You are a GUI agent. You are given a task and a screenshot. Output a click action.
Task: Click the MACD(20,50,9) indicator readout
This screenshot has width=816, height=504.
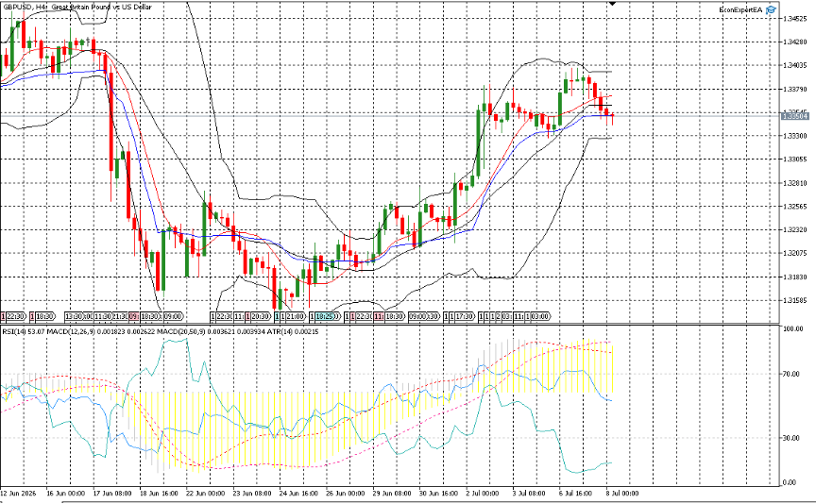point(211,332)
